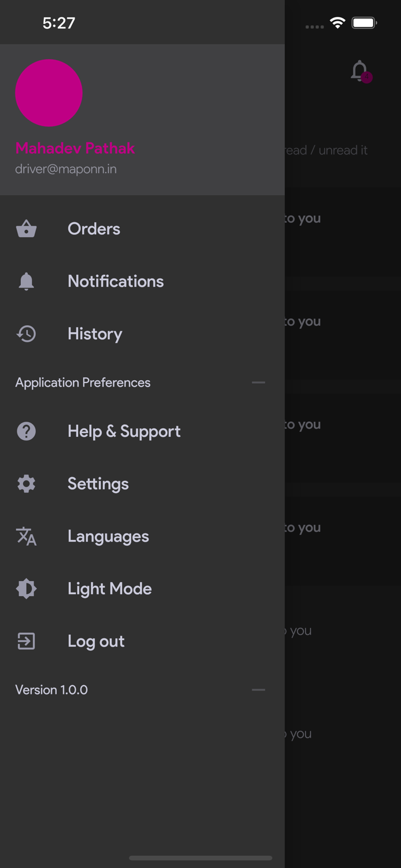Click the History clock icon

[26, 334]
